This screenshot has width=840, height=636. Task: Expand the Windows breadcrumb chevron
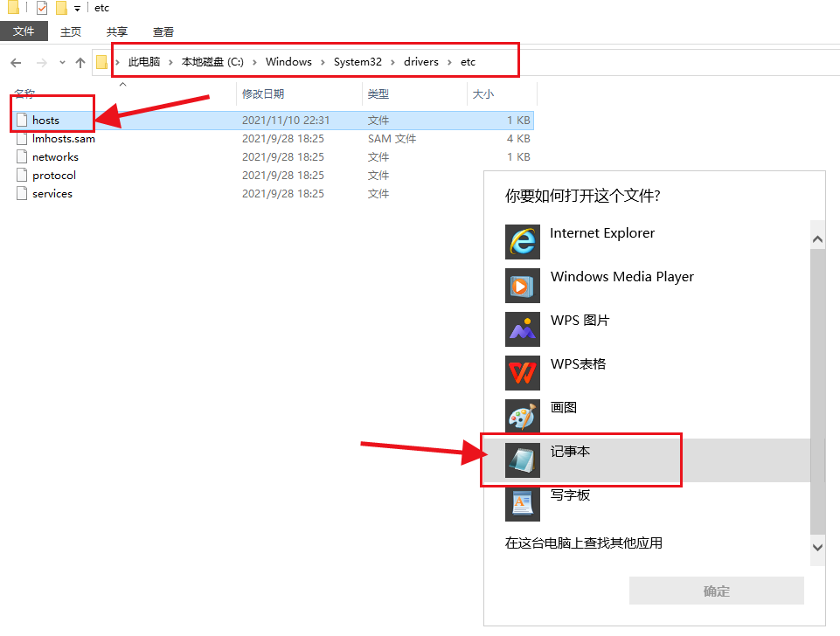tap(322, 62)
